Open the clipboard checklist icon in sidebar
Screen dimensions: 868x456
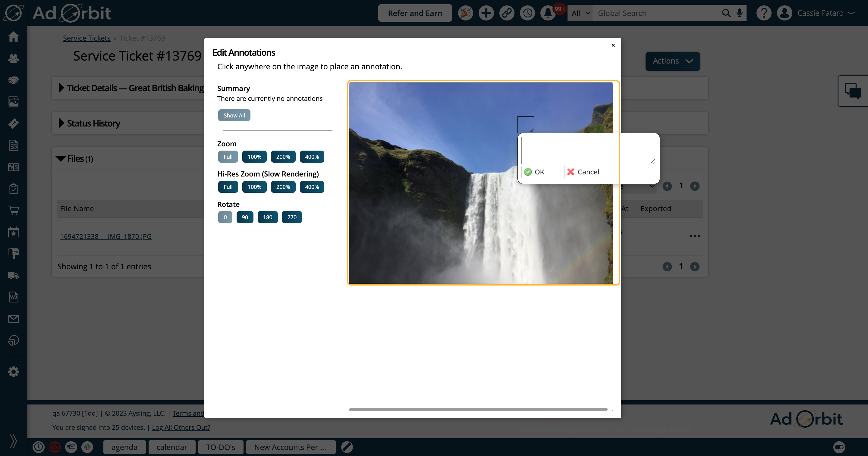pyautogui.click(x=14, y=189)
